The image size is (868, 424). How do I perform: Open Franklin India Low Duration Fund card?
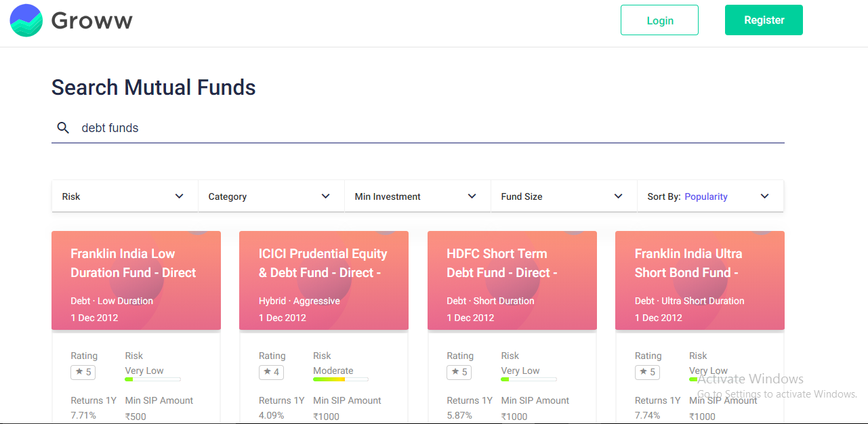tap(136, 280)
